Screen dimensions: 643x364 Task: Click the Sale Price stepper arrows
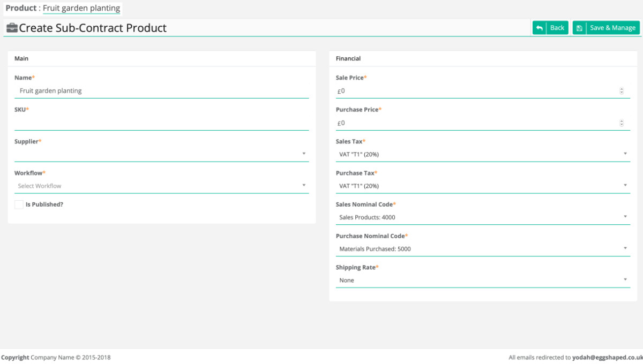[x=622, y=91]
